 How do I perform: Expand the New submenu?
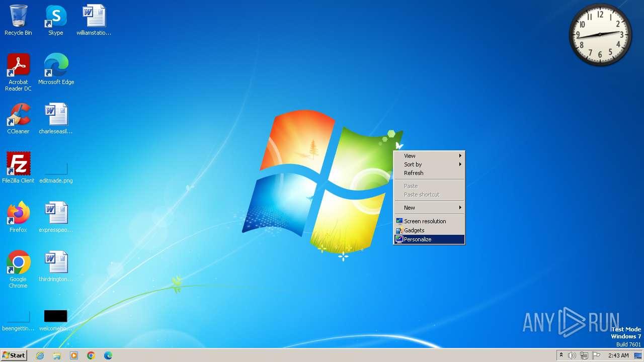[429, 208]
